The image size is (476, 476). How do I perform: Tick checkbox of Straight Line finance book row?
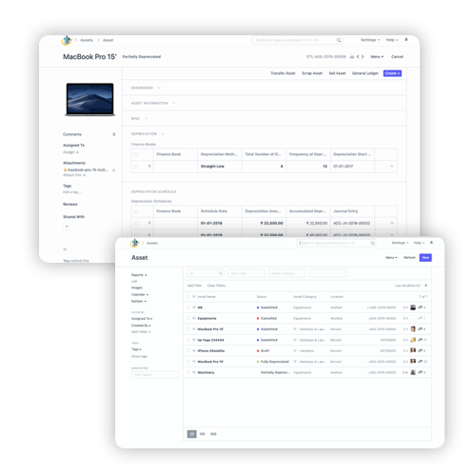point(136,167)
